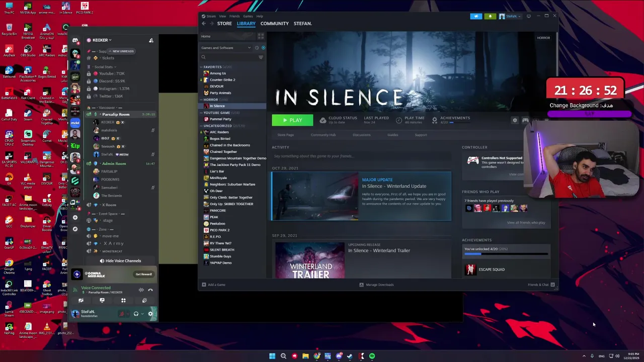
Task: Hide Voice Channels in Discord
Action: coord(120,261)
